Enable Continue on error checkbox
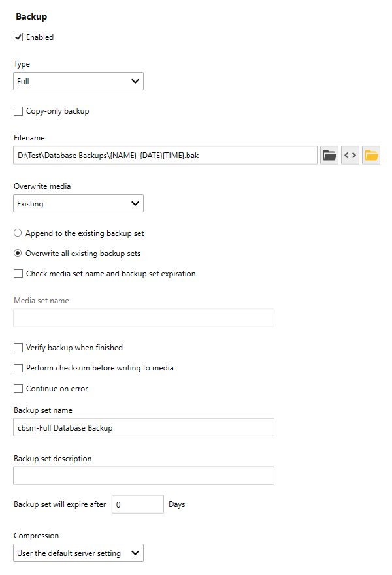 tap(18, 389)
